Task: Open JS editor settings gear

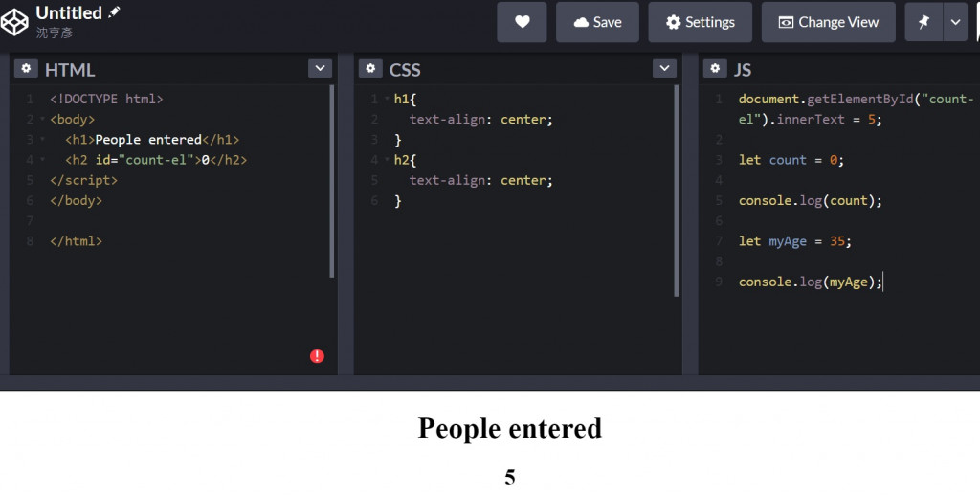Action: pos(715,68)
